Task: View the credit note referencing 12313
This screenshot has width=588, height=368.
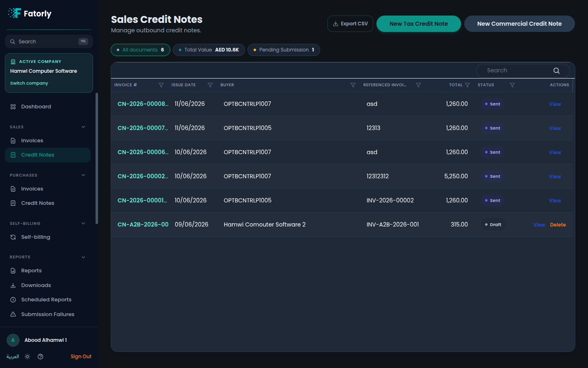Action: pyautogui.click(x=555, y=128)
